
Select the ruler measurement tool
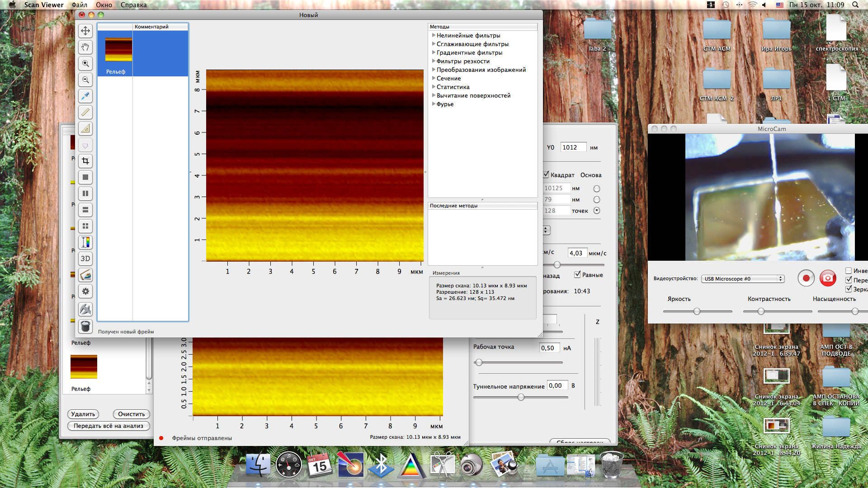coord(85,112)
